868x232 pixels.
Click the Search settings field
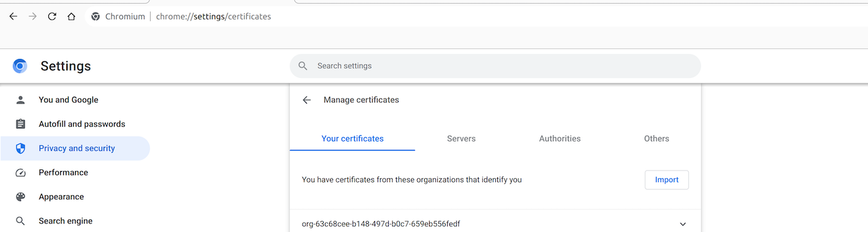coord(495,66)
